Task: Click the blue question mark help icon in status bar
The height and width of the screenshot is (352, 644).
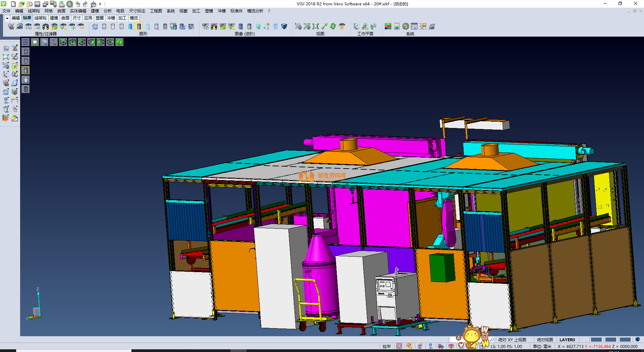Action: pyautogui.click(x=430, y=346)
